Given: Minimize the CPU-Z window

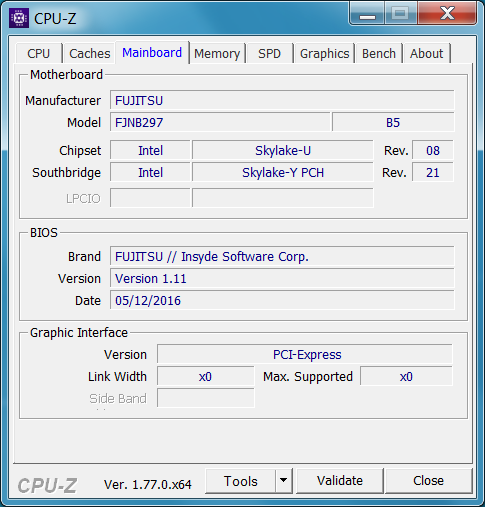Looking at the screenshot, I should point(367,14).
